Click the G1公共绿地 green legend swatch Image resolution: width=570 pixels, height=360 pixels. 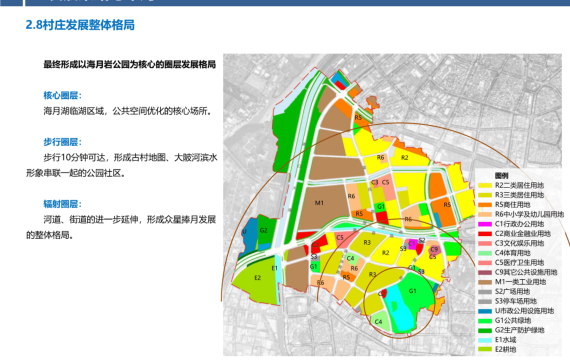click(x=485, y=321)
